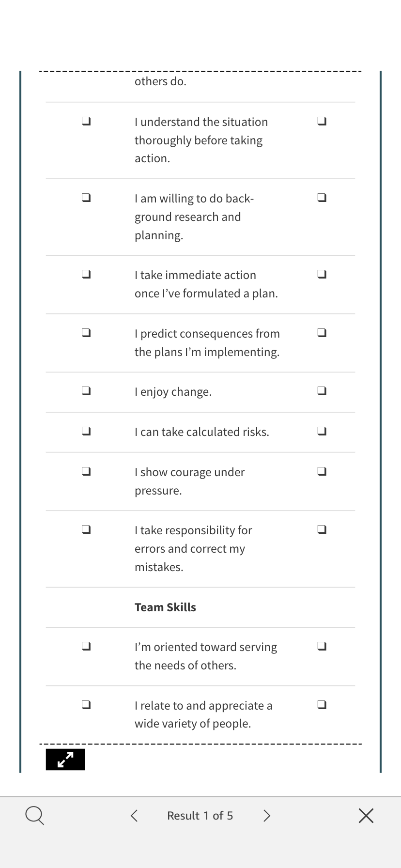This screenshot has width=401, height=868.
Task: Check left box beside 'I show courage under pressure.'
Action: click(86, 471)
